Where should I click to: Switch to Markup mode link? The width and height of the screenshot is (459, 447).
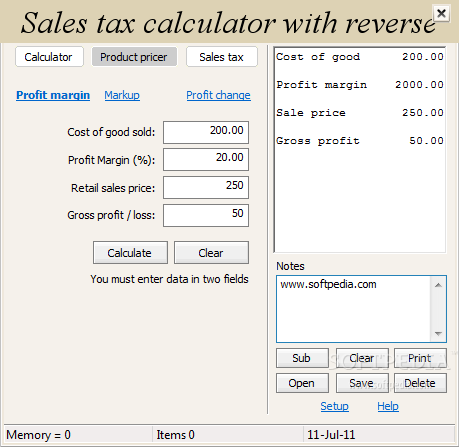122,95
